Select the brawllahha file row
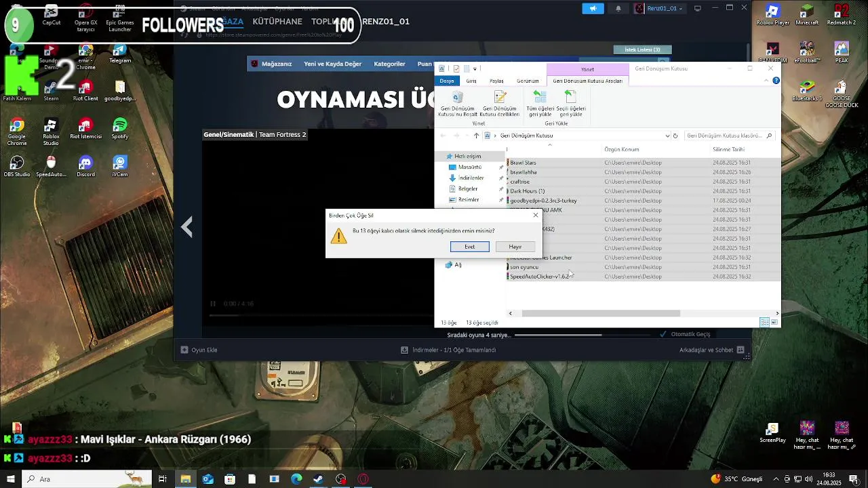 (643, 172)
